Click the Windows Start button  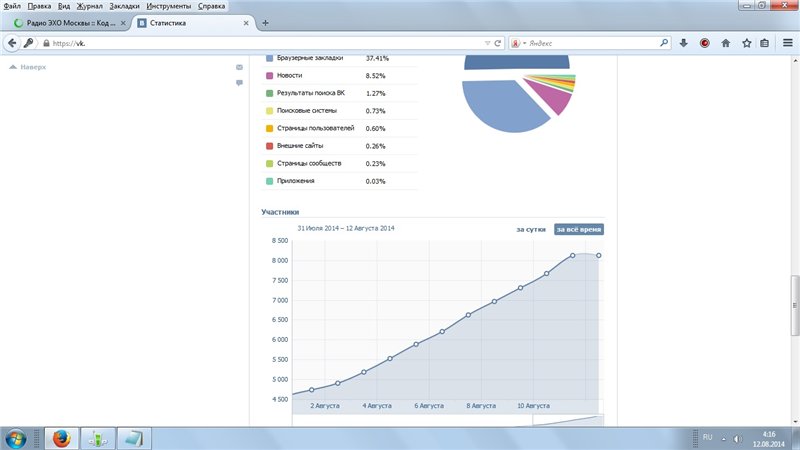click(x=17, y=438)
